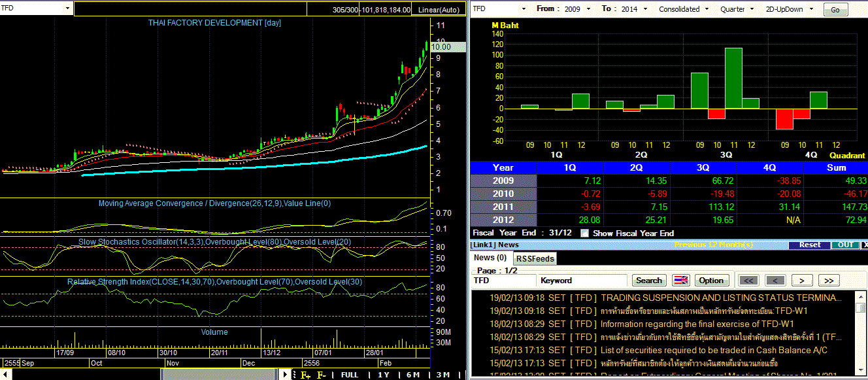This screenshot has width=868, height=380.
Task: Click the THAI FACTORY DEVELOPMENT [day] chart title
Action: (x=215, y=23)
